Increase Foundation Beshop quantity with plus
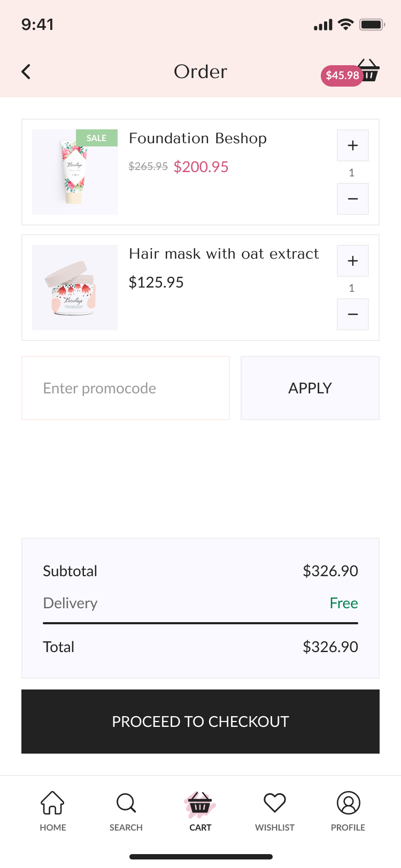 click(352, 145)
